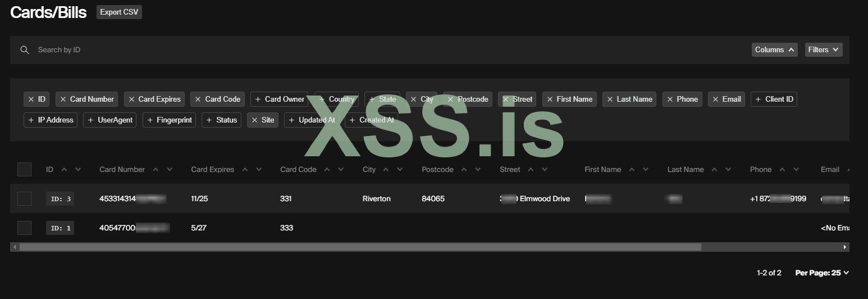The image size is (868, 299).
Task: Sort Last Name ascending arrow
Action: (715, 169)
